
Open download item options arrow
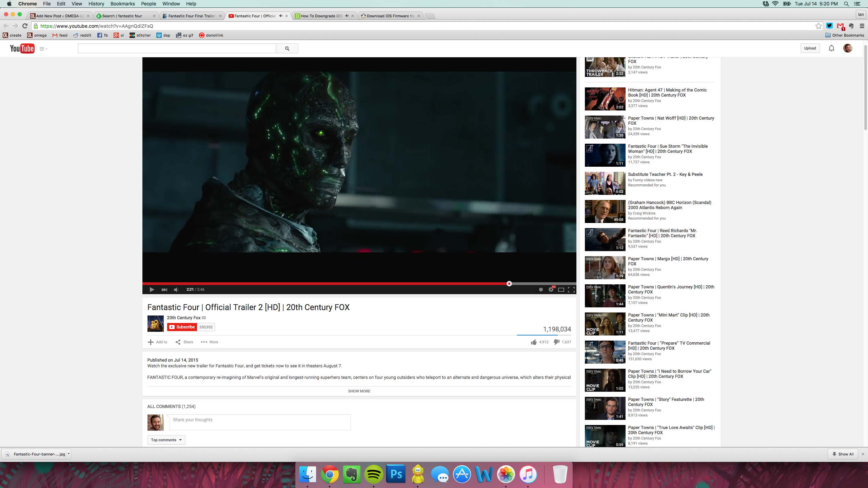pyautogui.click(x=68, y=454)
